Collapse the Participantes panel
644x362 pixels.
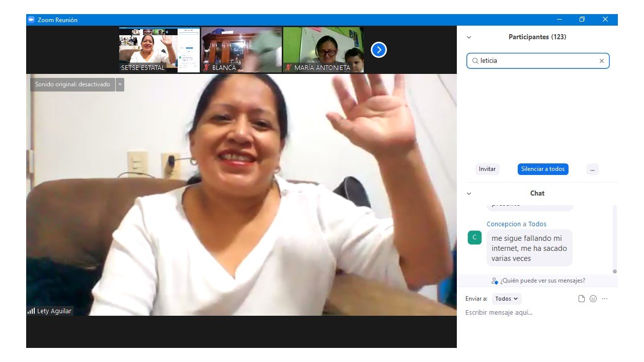coord(469,37)
